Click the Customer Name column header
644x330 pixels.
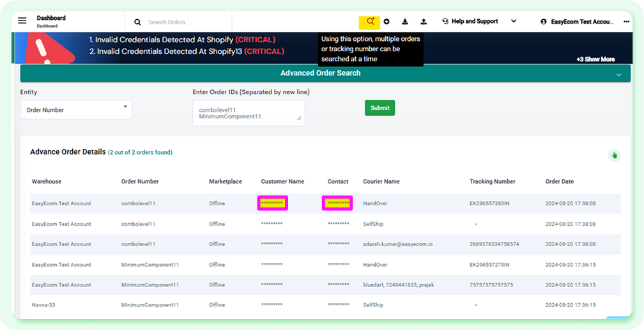click(x=282, y=181)
